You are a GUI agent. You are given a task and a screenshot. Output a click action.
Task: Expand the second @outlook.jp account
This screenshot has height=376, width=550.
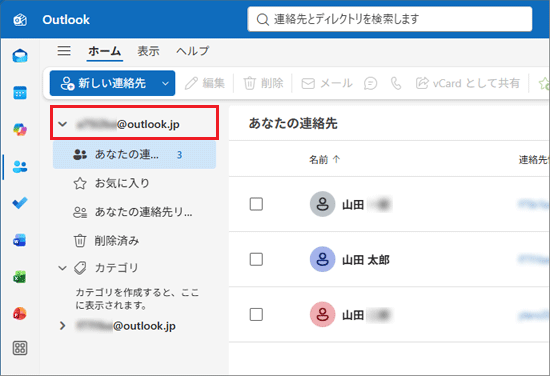pos(62,326)
